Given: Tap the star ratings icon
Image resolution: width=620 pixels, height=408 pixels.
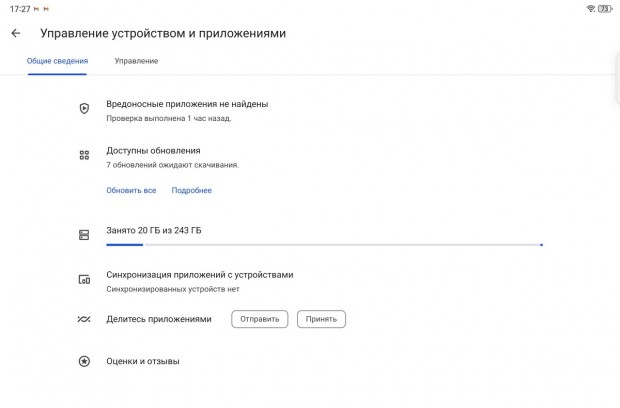Looking at the screenshot, I should click(84, 361).
